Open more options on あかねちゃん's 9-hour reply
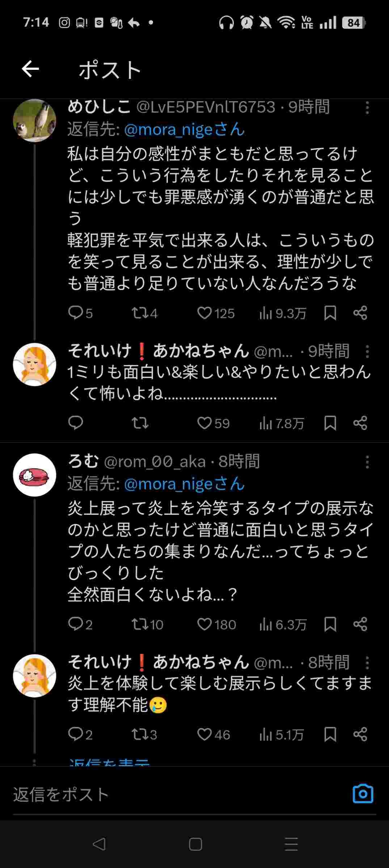The width and height of the screenshot is (389, 868). [x=367, y=352]
